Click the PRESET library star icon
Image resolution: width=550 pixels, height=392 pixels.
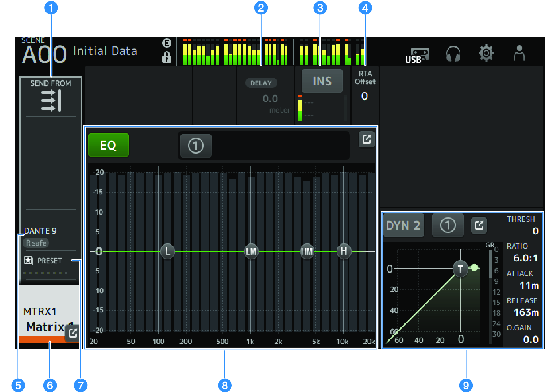[x=28, y=260]
